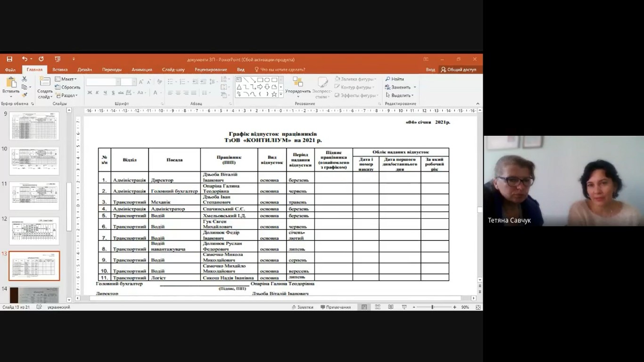Toggle Заметки notes pane
Screen dimensions: 644x362
coord(302,307)
